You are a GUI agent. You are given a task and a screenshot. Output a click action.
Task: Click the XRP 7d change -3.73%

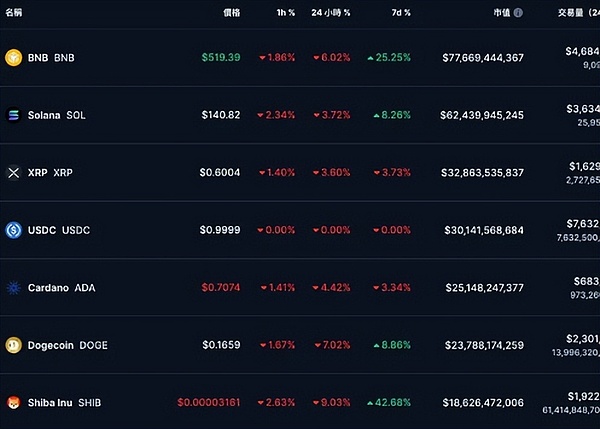(391, 173)
